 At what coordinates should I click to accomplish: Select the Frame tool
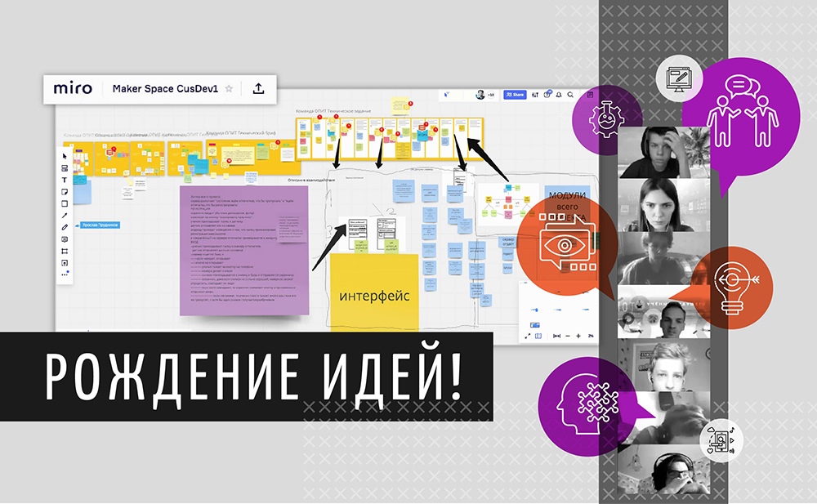tap(65, 251)
